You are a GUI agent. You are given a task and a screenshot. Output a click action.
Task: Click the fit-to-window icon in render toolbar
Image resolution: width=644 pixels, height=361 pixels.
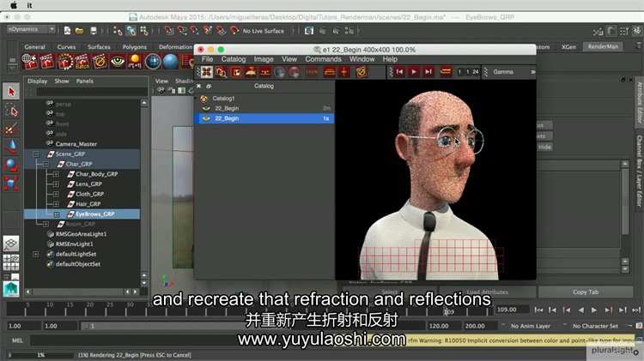pos(207,72)
